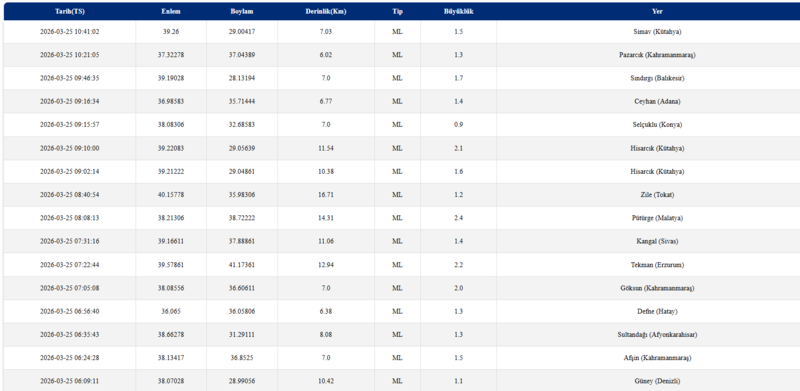Select the location Tekman (Erzurum)
Viewport: 800px width, 391px height.
pos(657,265)
